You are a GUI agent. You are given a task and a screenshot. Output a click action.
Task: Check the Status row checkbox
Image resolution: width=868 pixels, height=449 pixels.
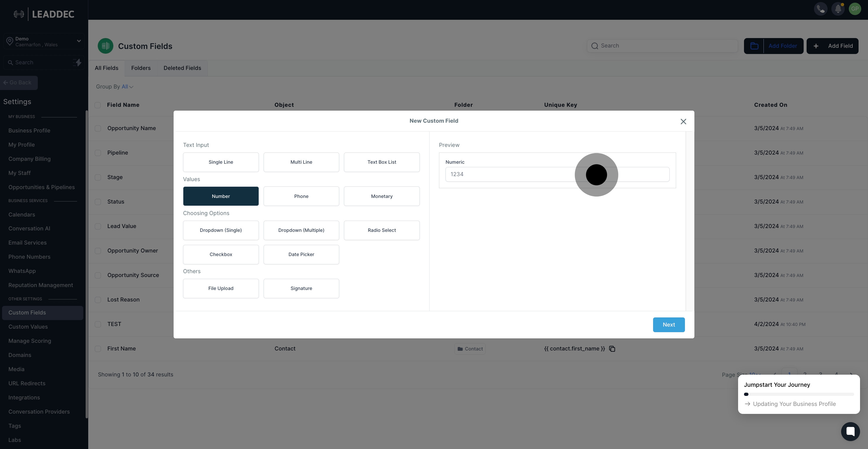[x=98, y=202]
